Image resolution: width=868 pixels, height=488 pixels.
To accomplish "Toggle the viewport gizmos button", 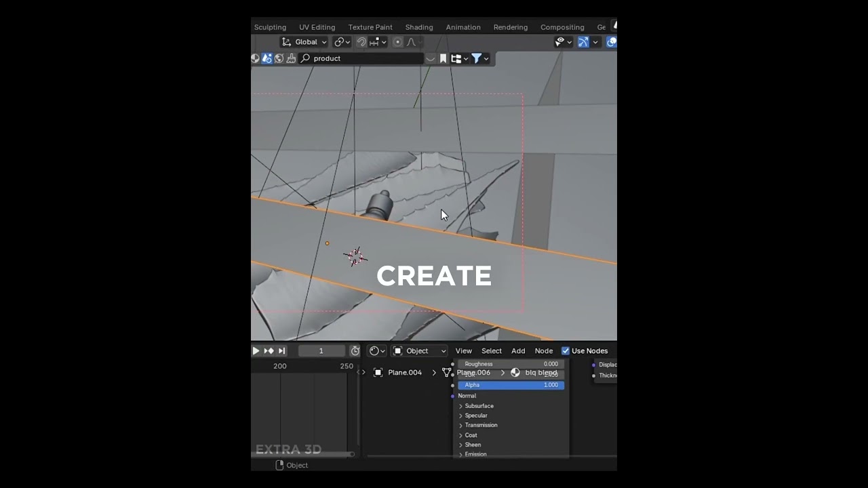I will 583,42.
